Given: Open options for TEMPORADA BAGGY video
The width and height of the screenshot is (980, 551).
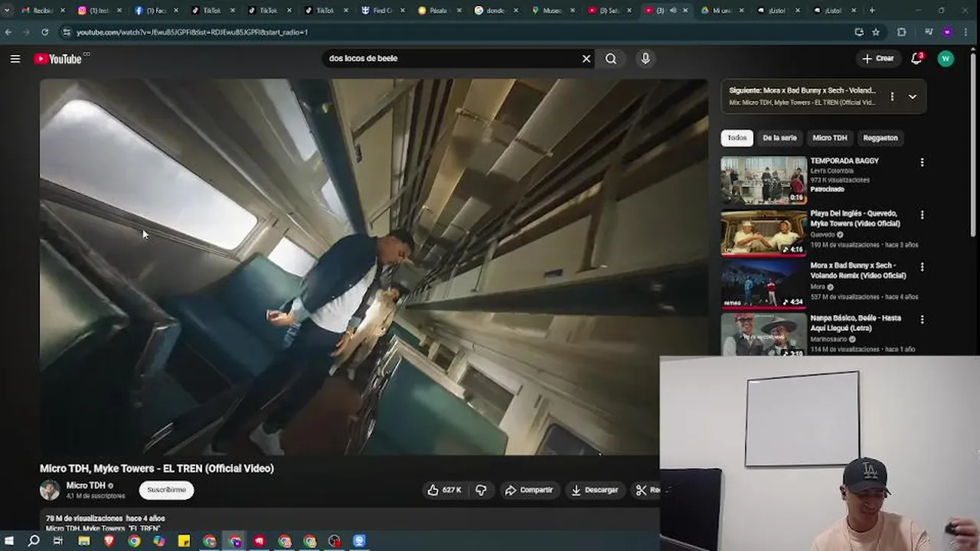Looking at the screenshot, I should point(922,162).
